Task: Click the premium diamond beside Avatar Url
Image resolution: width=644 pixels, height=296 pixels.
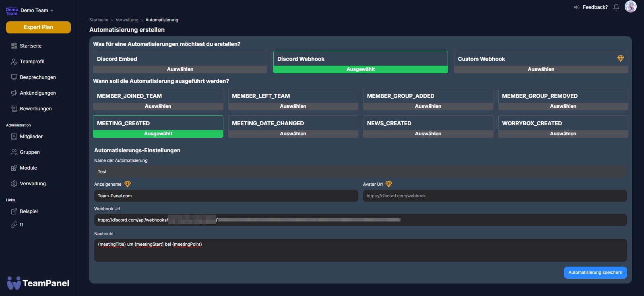Action: 388,184
